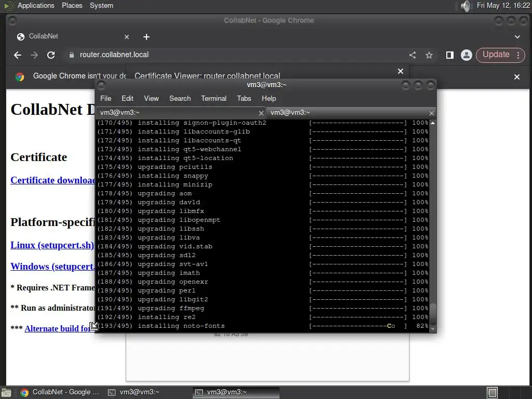
Task: Click the terminal scrollbar up arrow
Action: (x=433, y=123)
